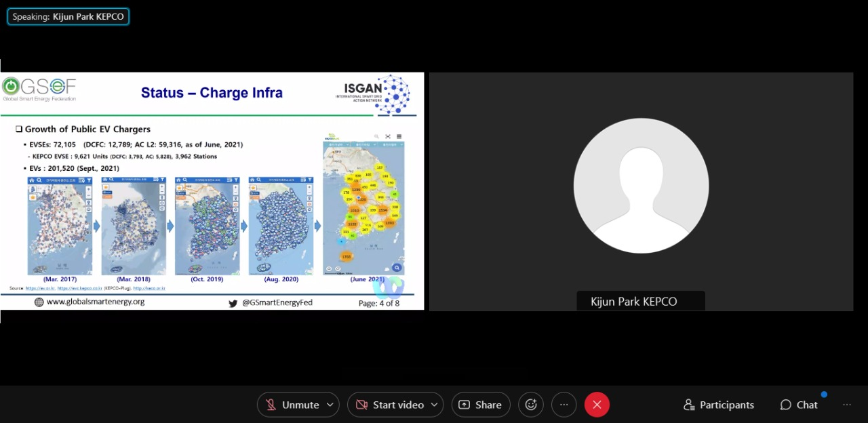This screenshot has height=423, width=868.
Task: Click the Page: 4 of 8 text
Action: click(379, 303)
